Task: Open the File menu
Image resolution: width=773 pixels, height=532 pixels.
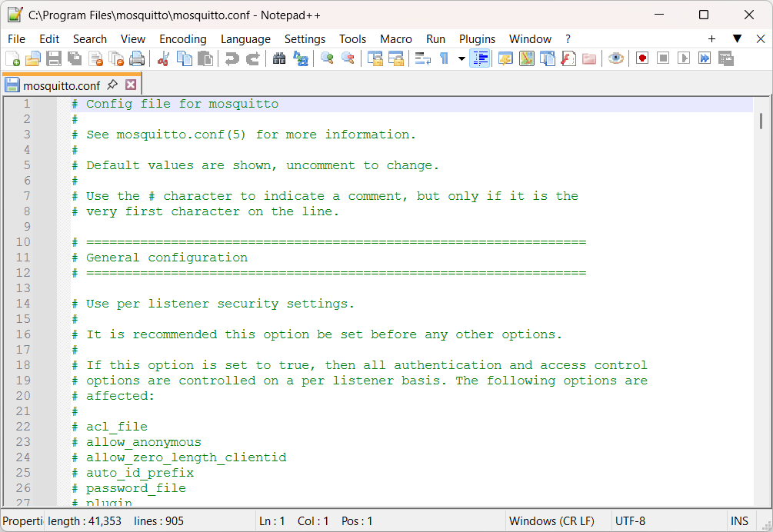Action: (16, 39)
